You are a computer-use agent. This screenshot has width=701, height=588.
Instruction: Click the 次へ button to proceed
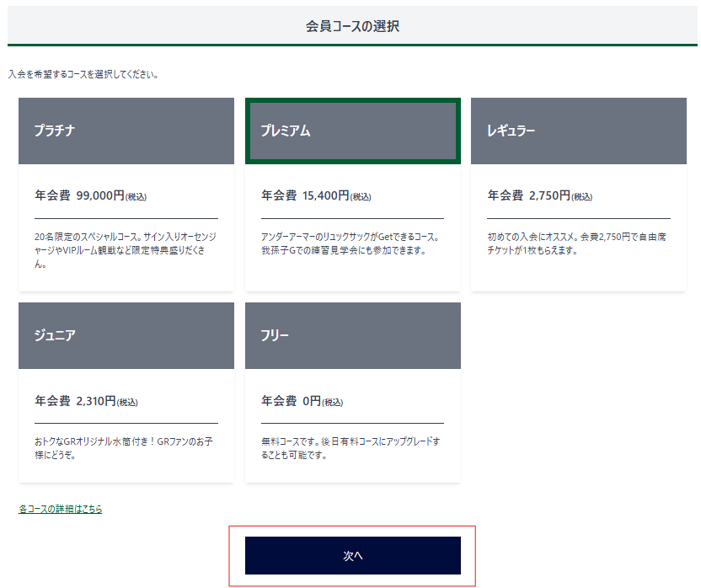352,555
